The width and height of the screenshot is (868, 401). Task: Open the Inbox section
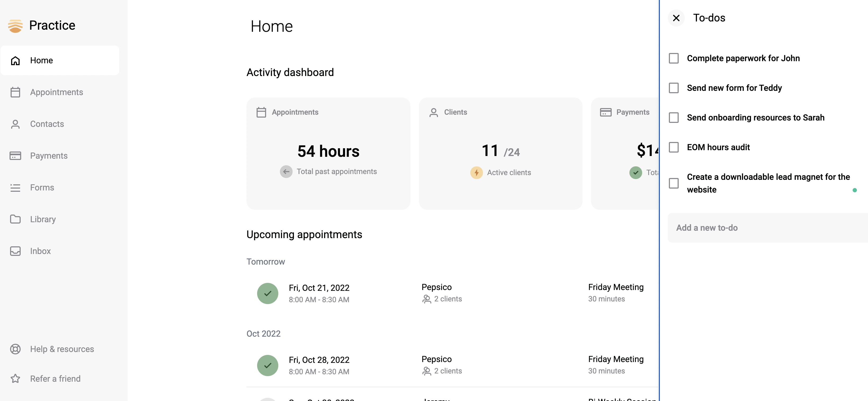[x=60, y=251]
